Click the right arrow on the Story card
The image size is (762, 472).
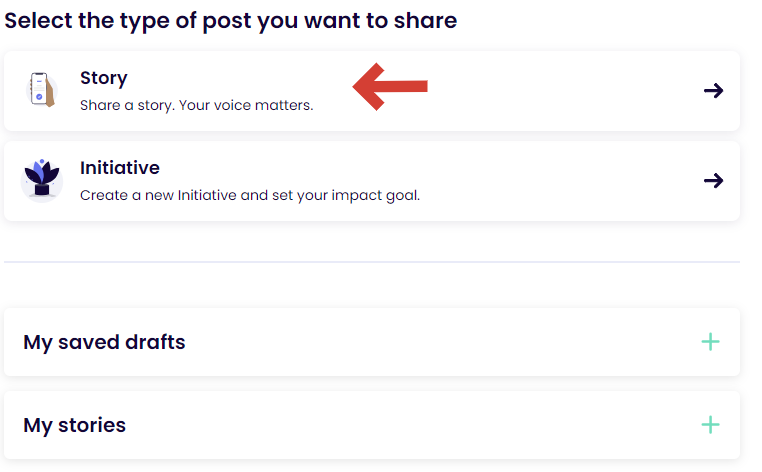(x=713, y=91)
